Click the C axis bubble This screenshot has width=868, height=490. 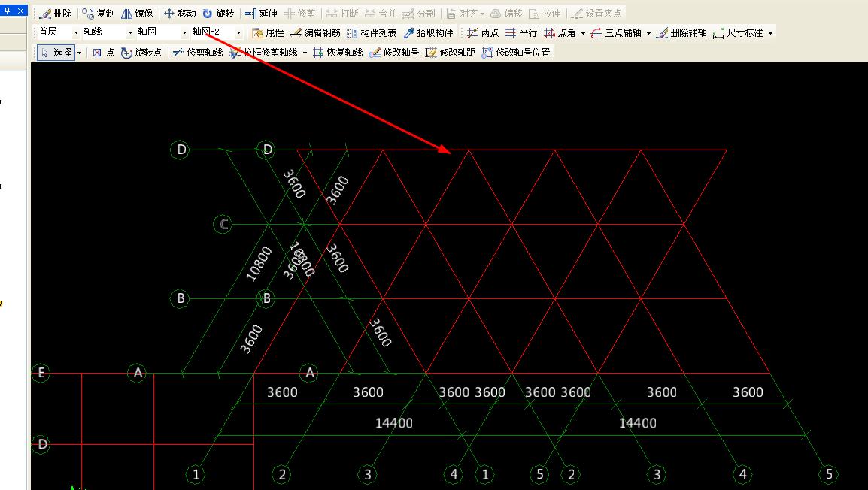click(223, 224)
